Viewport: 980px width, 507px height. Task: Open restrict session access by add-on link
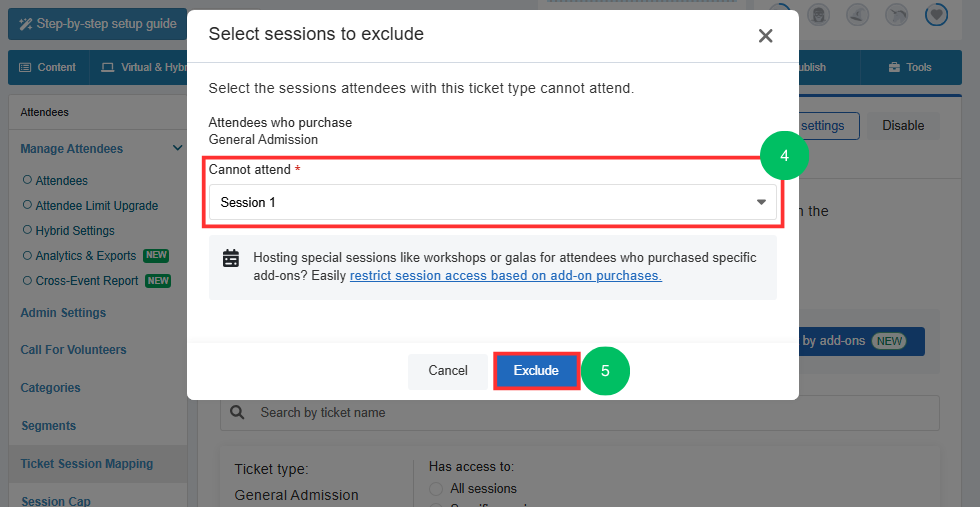(506, 276)
